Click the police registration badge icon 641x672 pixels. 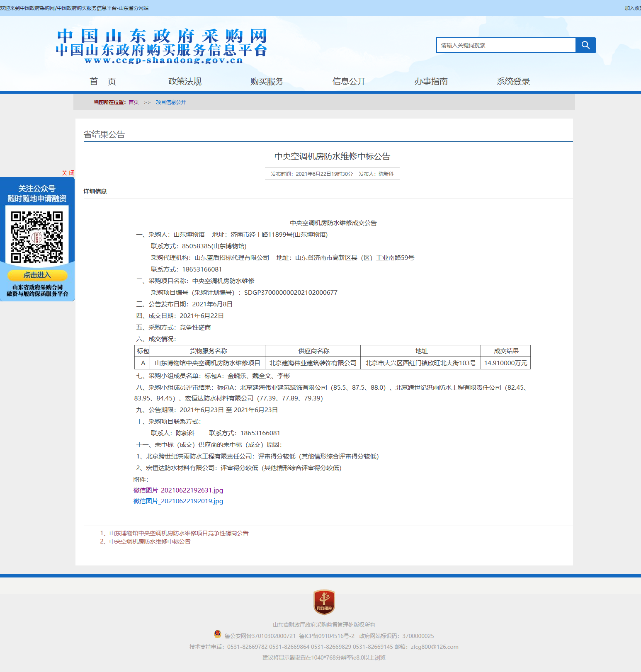218,634
